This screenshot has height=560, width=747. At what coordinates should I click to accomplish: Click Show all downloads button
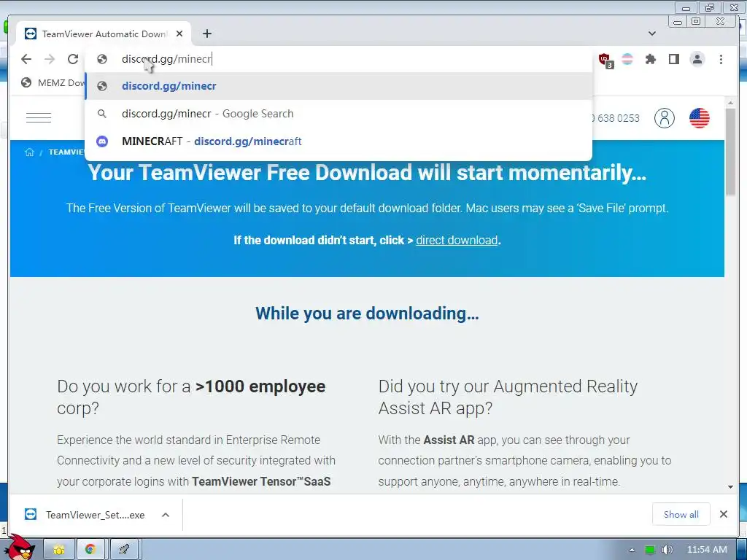click(x=681, y=514)
